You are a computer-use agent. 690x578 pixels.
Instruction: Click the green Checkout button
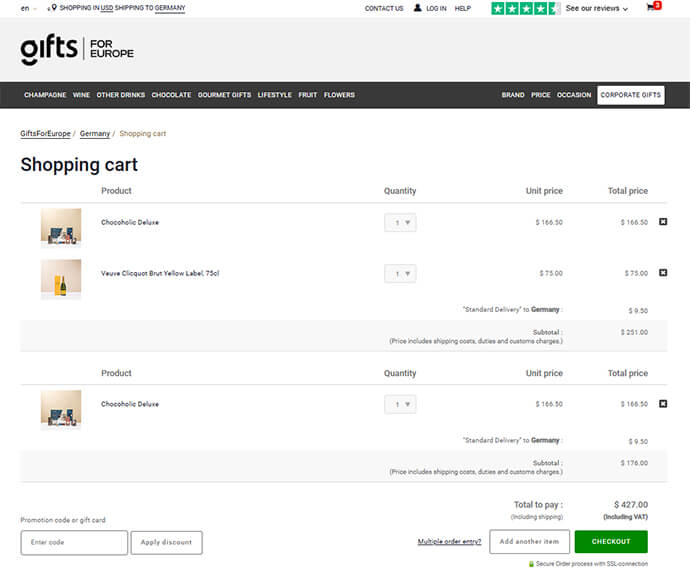[x=611, y=542]
